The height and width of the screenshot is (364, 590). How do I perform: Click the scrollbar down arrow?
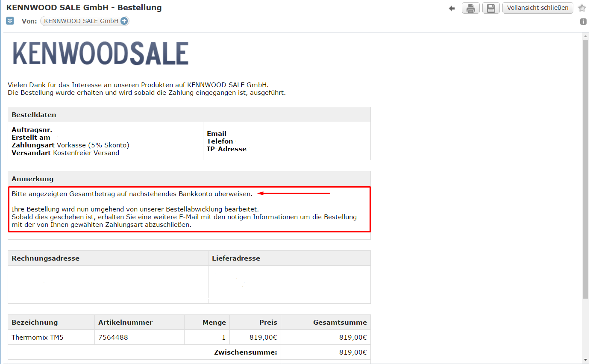click(x=585, y=360)
